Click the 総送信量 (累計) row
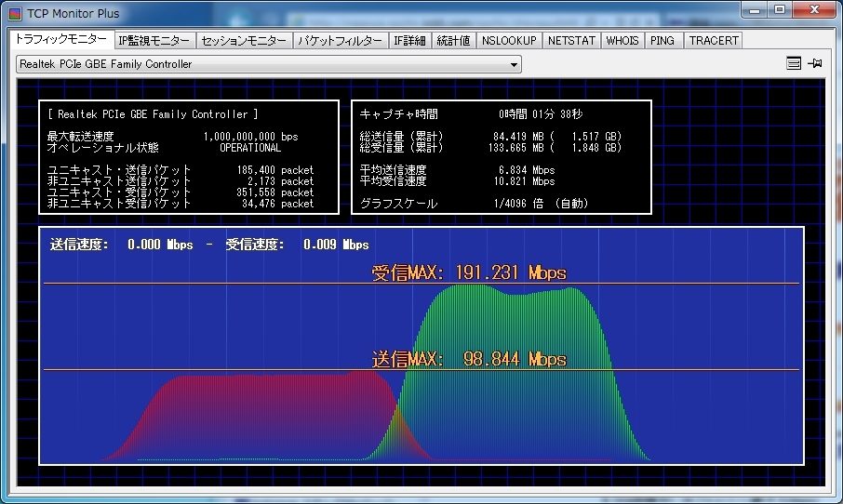 point(490,137)
